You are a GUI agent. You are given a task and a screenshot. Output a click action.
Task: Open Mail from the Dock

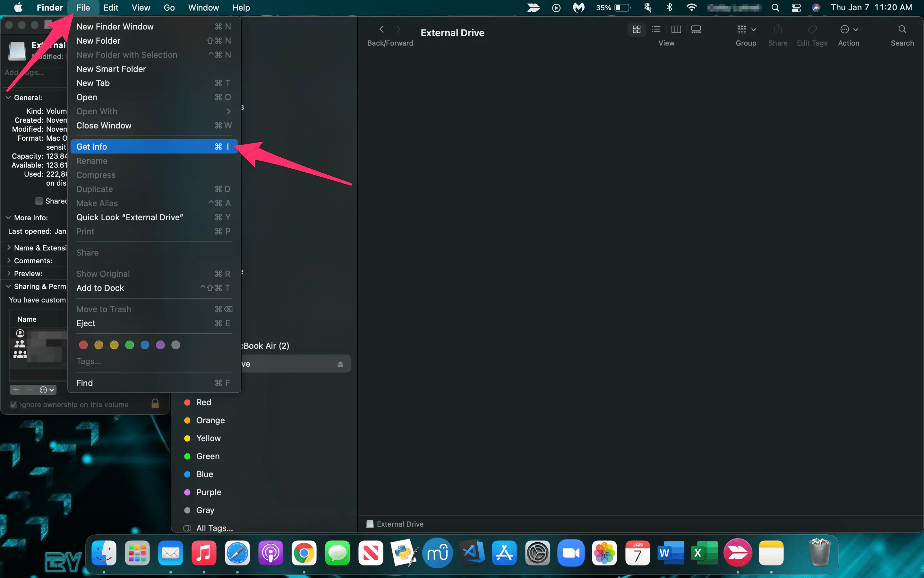point(170,553)
